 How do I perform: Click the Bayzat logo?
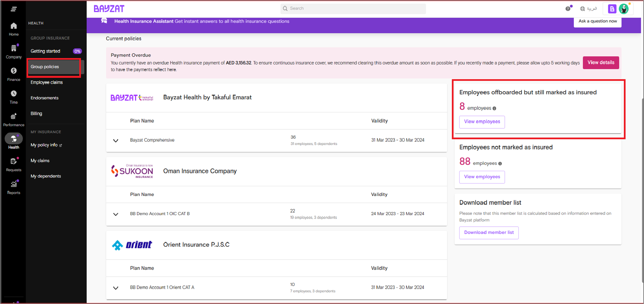(x=109, y=9)
